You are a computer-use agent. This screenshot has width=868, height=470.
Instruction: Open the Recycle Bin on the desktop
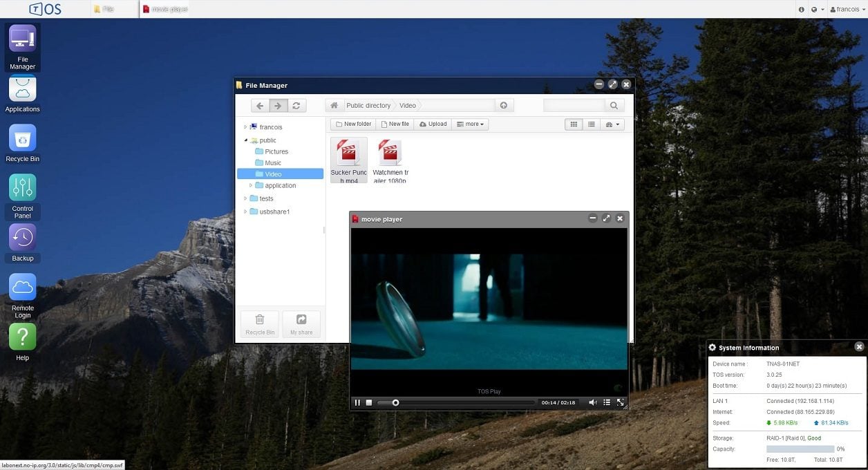coord(22,144)
